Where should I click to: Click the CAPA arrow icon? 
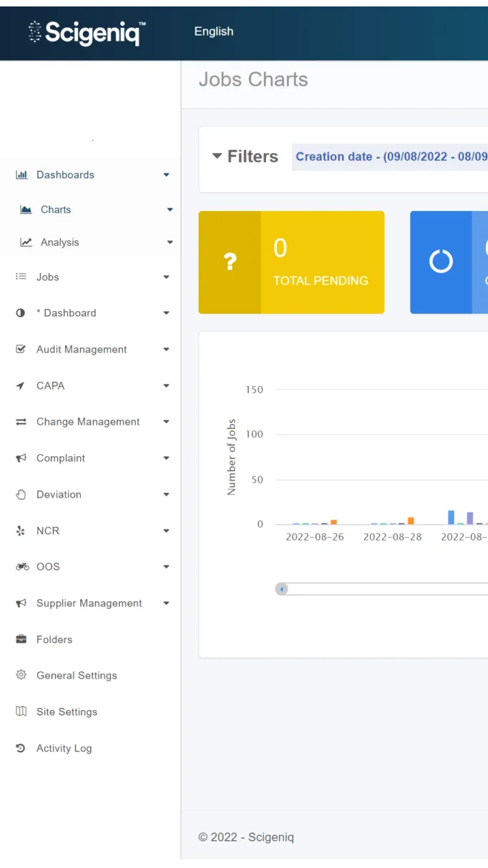pyautogui.click(x=21, y=386)
